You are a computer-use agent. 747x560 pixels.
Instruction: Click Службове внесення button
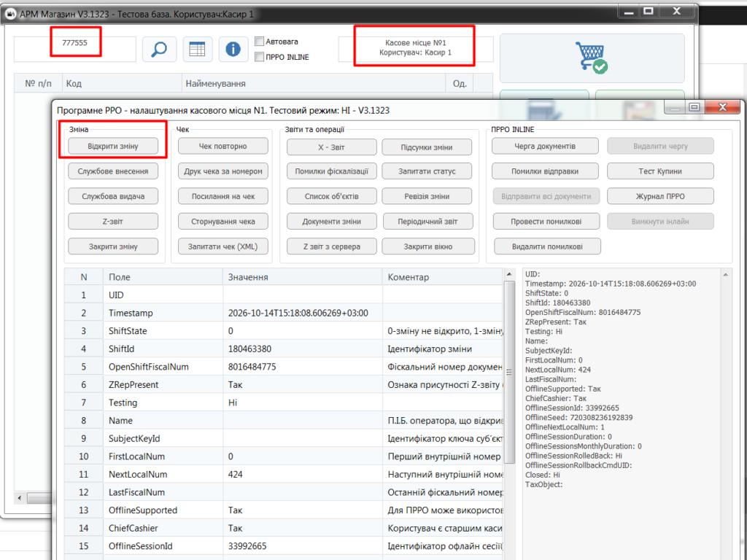pos(113,171)
